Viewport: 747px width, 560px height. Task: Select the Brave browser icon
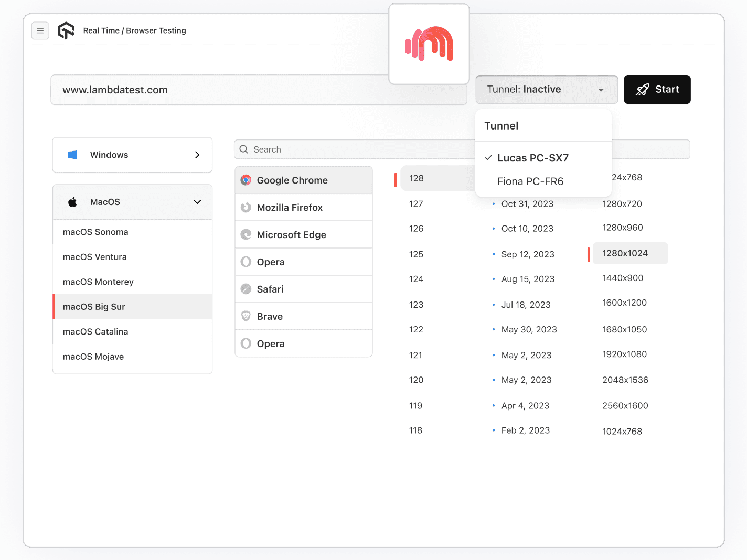[246, 316]
